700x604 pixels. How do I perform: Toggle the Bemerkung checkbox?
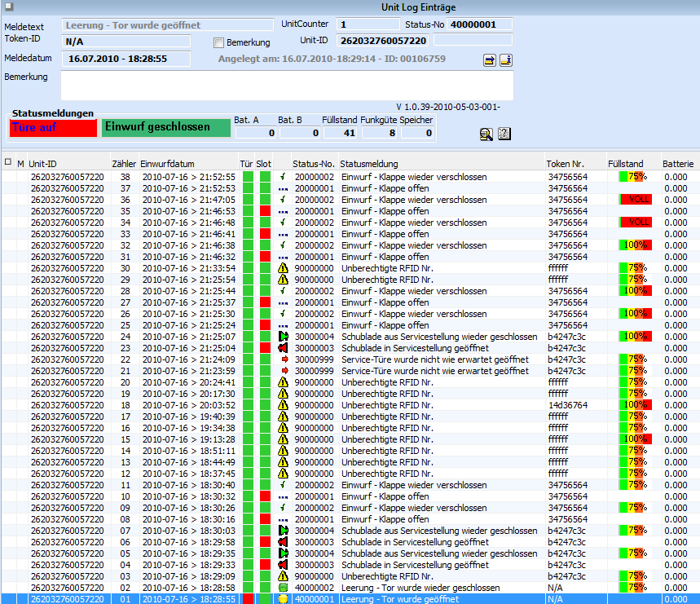(x=218, y=42)
